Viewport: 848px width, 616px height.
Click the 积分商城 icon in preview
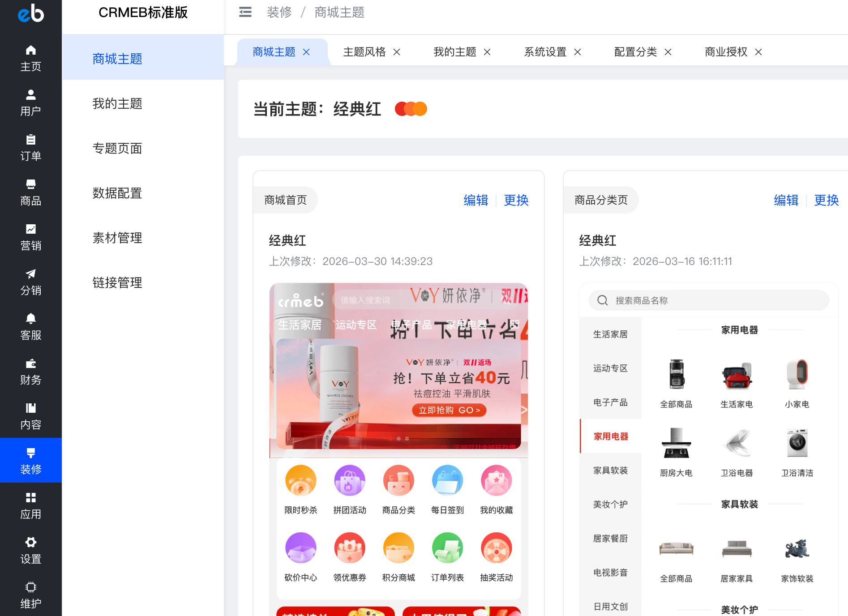point(398,548)
